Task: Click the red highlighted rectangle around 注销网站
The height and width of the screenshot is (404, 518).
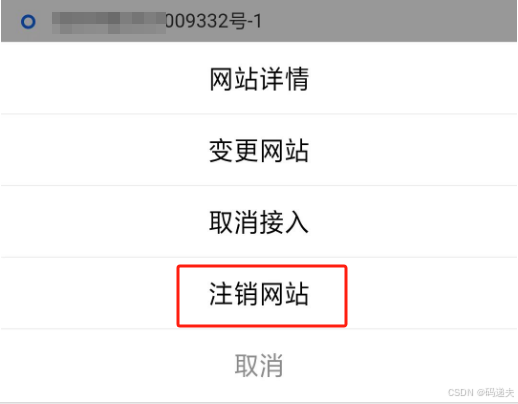Action: coord(262,296)
